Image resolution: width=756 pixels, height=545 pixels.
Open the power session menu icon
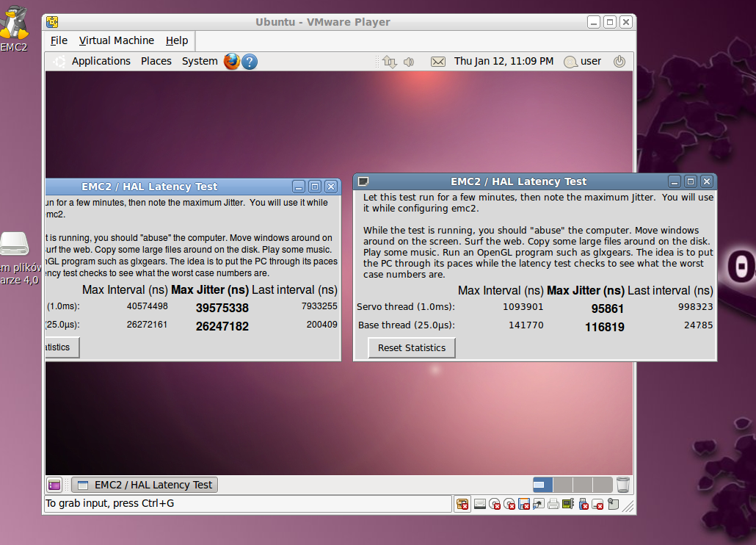[619, 61]
